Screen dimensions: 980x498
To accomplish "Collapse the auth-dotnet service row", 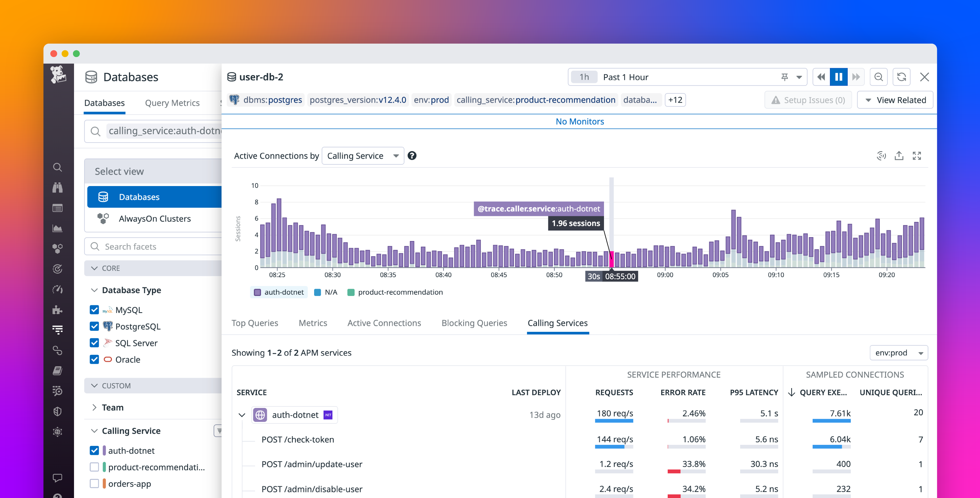I will click(x=242, y=415).
